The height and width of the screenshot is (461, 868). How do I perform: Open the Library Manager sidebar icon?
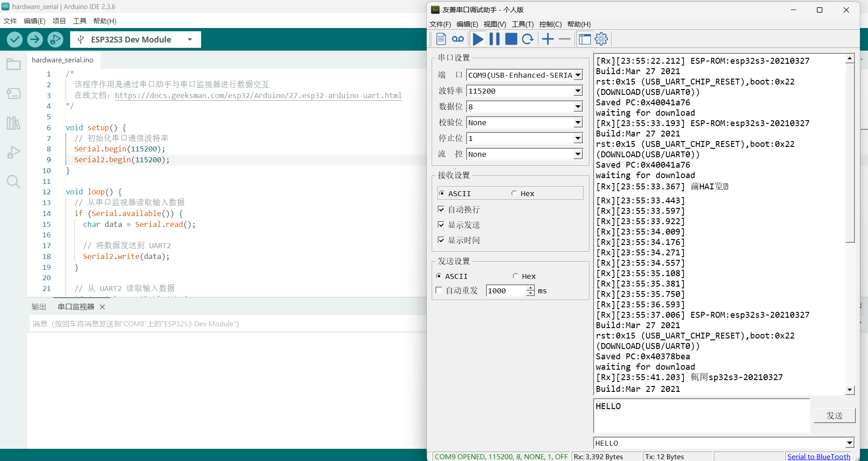(14, 123)
